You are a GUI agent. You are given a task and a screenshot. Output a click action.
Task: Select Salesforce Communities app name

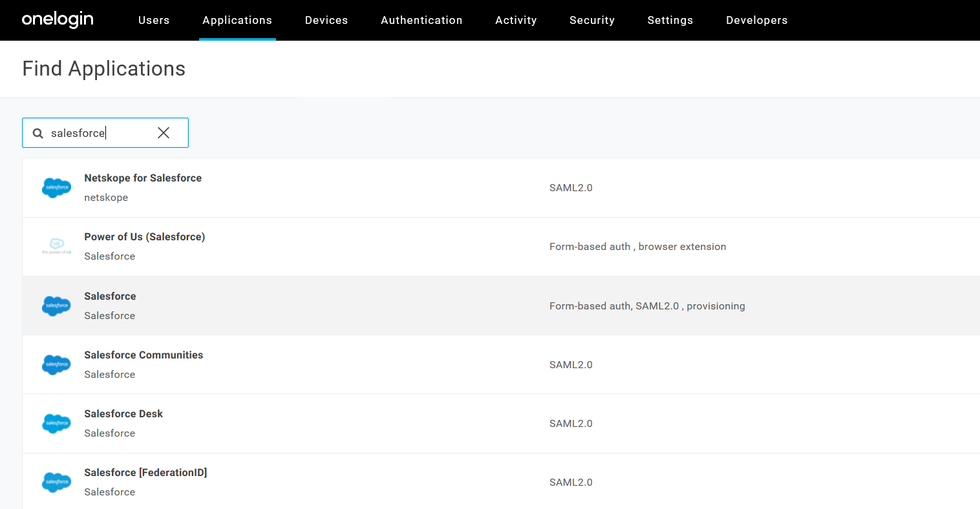pos(144,355)
